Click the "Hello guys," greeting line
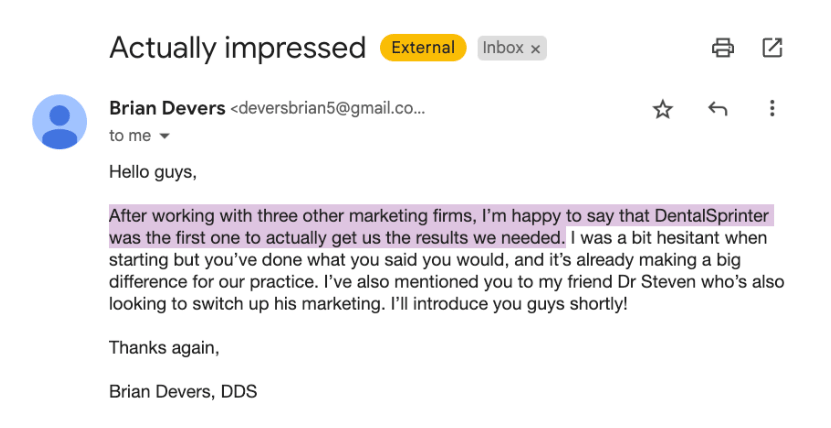Image resolution: width=831 pixels, height=428 pixels. (153, 171)
